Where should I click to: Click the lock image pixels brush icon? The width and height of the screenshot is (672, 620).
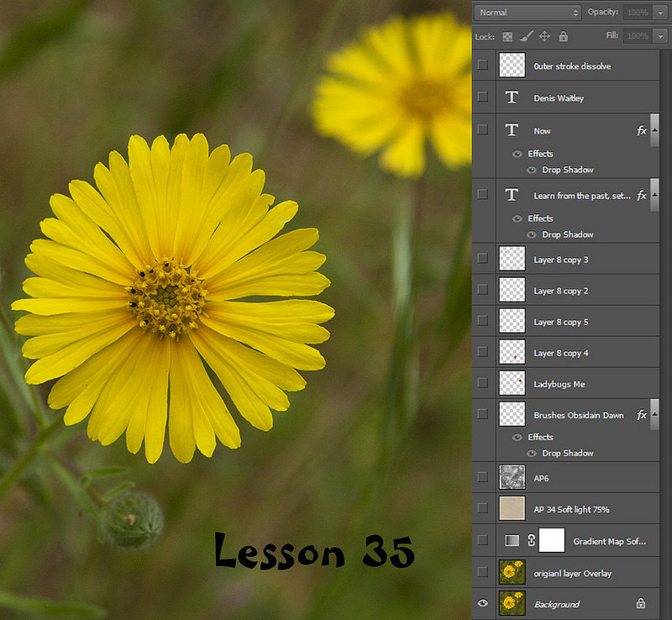pos(526,36)
